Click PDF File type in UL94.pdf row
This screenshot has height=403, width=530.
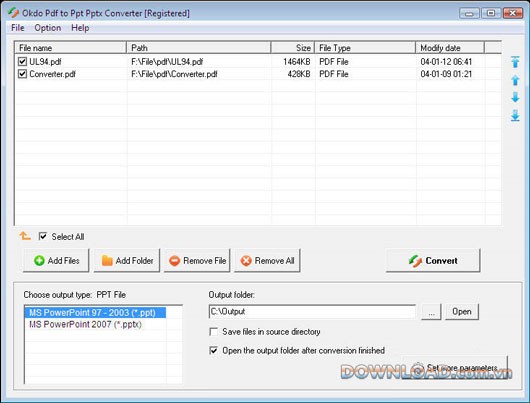334,62
